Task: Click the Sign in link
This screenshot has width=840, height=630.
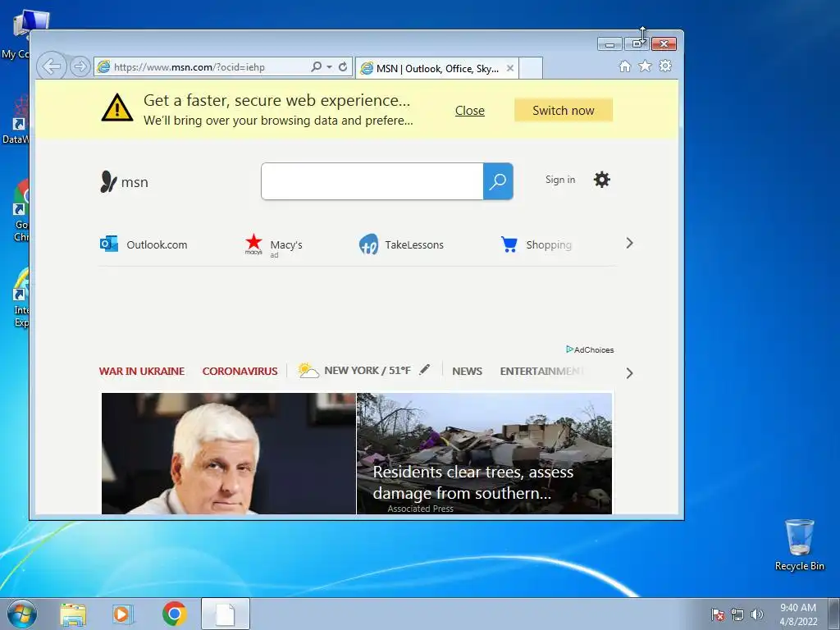Action: [560, 180]
